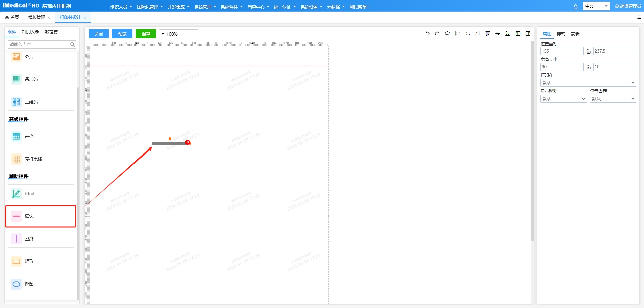The height and width of the screenshot is (308, 644).
Task: Toggle the right panel visibility icon
Action: pyautogui.click(x=528, y=33)
